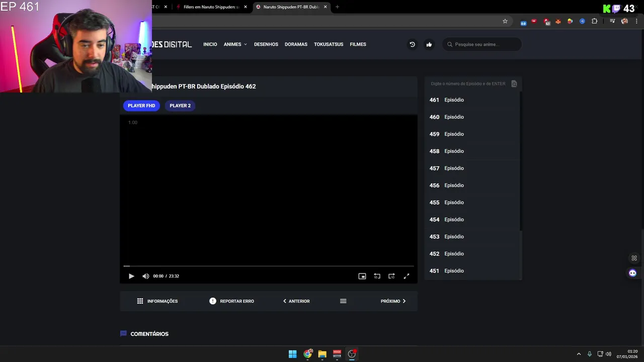Click the episode number search icon
This screenshot has height=362, width=644.
click(x=514, y=83)
